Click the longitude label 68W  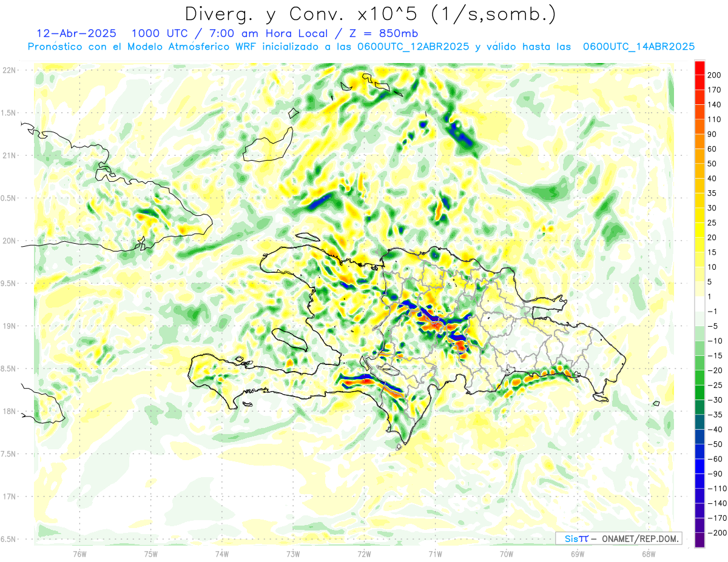point(648,554)
